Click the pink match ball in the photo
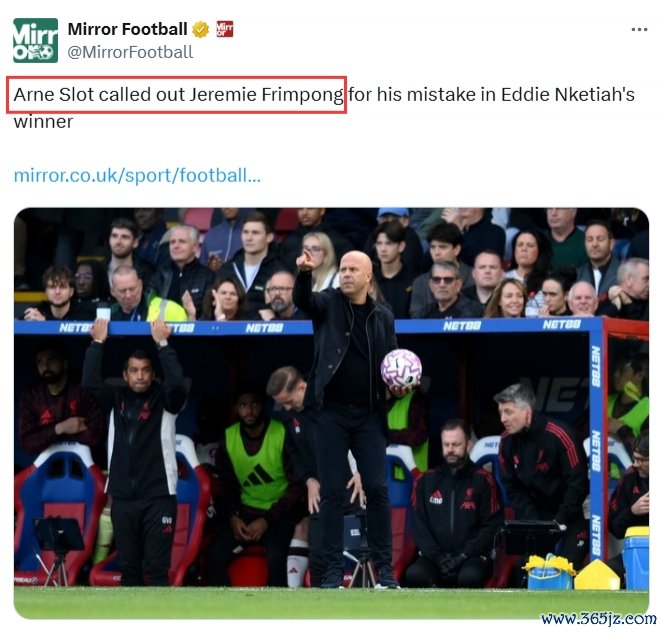The width and height of the screenshot is (664, 634). point(401,368)
